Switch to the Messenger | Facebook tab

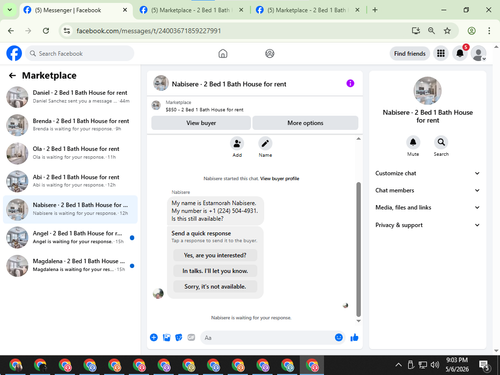point(76,10)
